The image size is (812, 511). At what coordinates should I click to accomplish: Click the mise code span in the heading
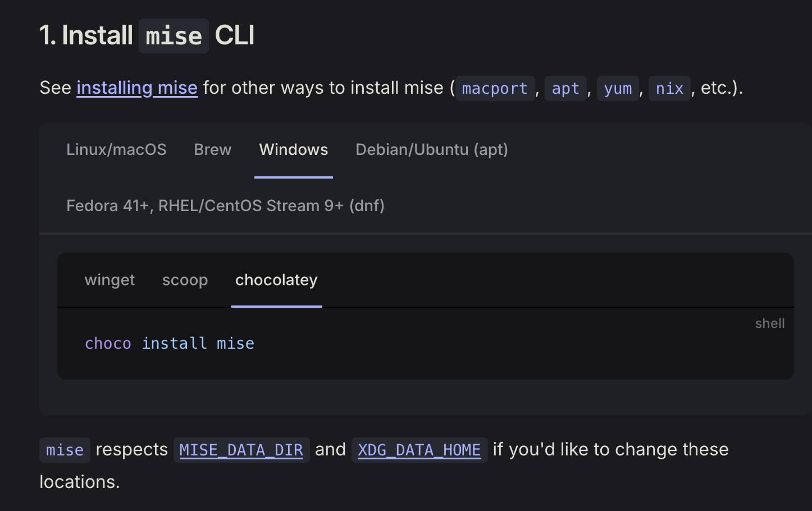(174, 36)
